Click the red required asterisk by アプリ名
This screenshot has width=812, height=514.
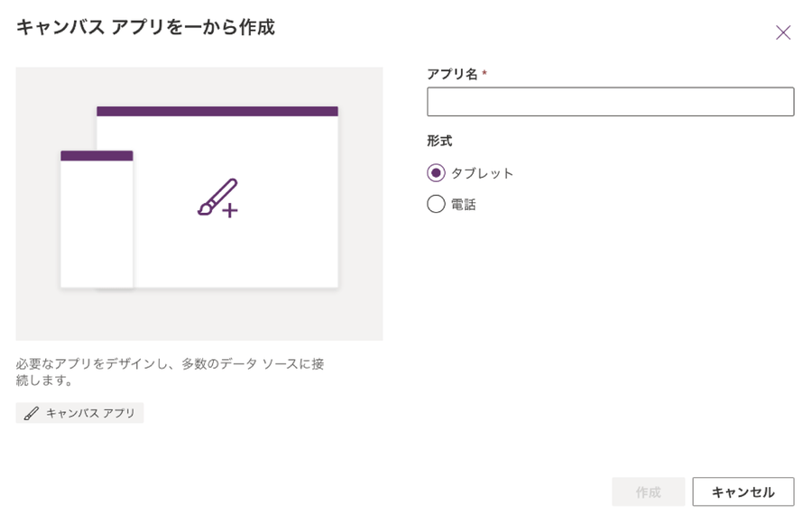click(484, 73)
